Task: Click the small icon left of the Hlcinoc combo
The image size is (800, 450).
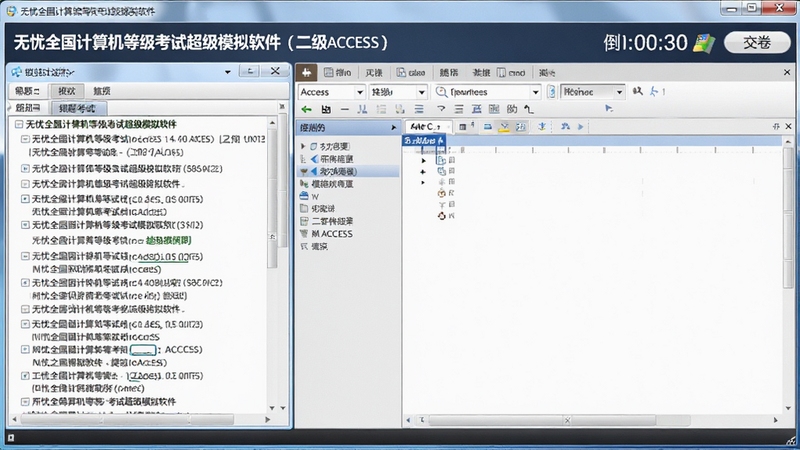Action: coord(551,92)
